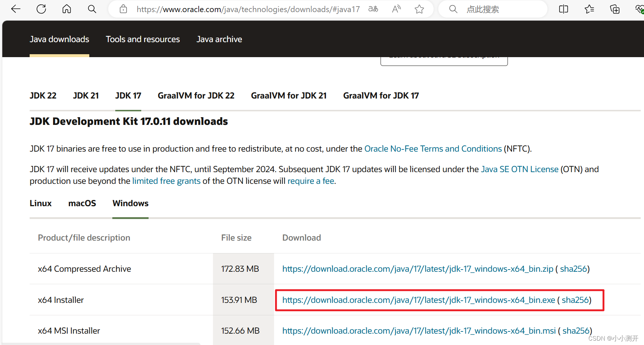Image resolution: width=644 pixels, height=345 pixels.
Task: Add page to favorites with the star icon
Action: point(419,9)
